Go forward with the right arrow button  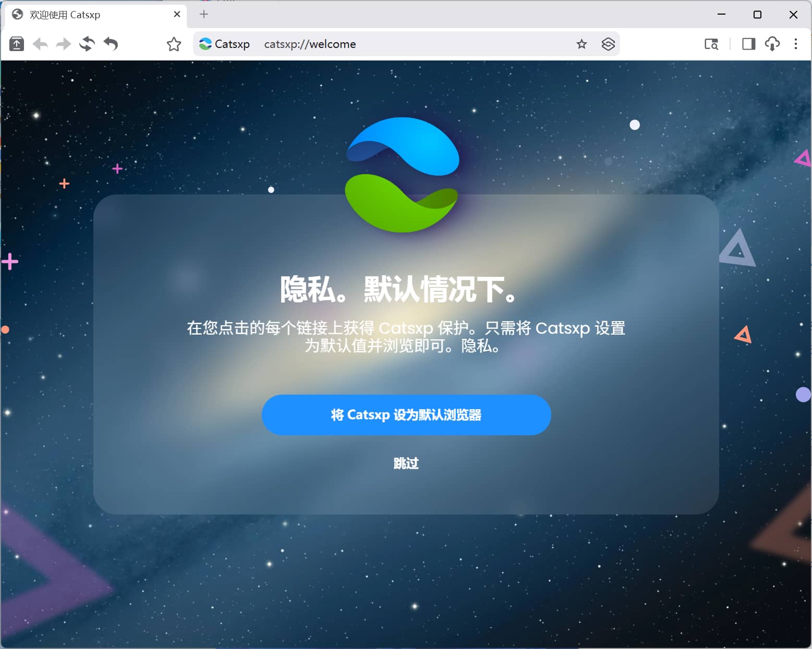tap(64, 44)
